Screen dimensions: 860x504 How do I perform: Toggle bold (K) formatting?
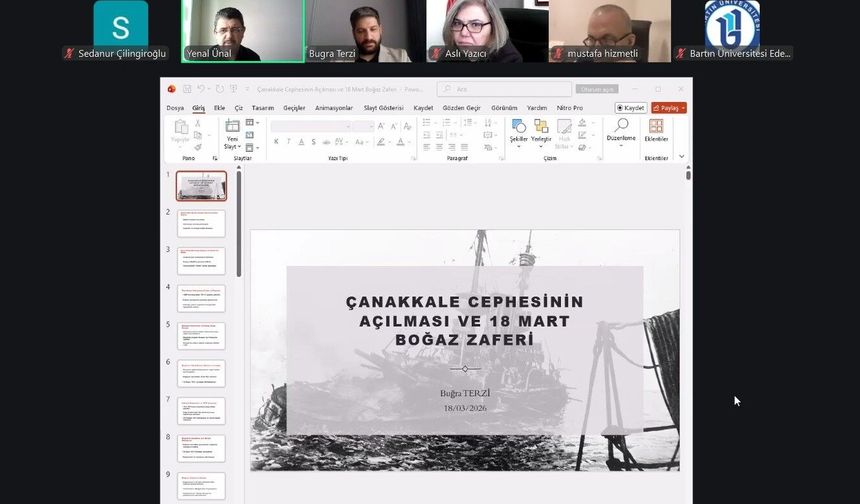tap(276, 142)
